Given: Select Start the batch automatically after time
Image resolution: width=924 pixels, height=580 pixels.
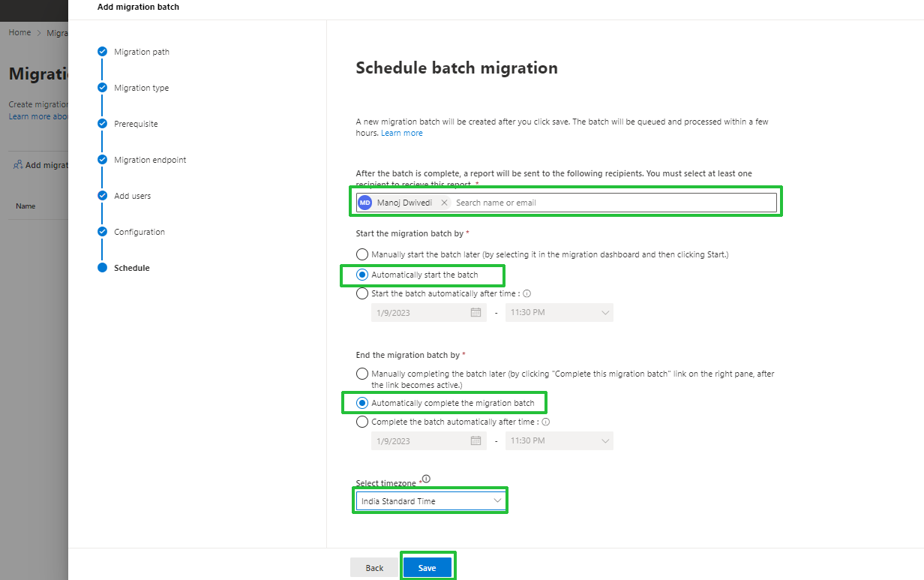Looking at the screenshot, I should pos(363,294).
